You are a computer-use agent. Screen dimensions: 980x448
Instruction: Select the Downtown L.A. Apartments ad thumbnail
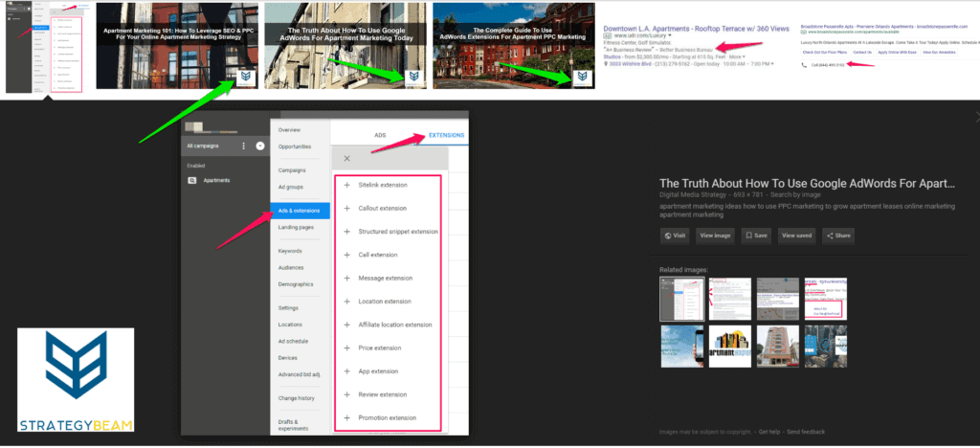click(696, 46)
